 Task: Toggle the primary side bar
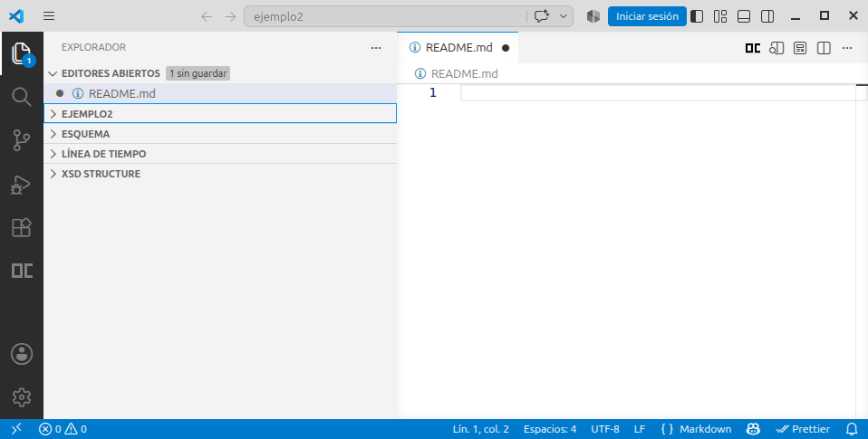coord(697,16)
